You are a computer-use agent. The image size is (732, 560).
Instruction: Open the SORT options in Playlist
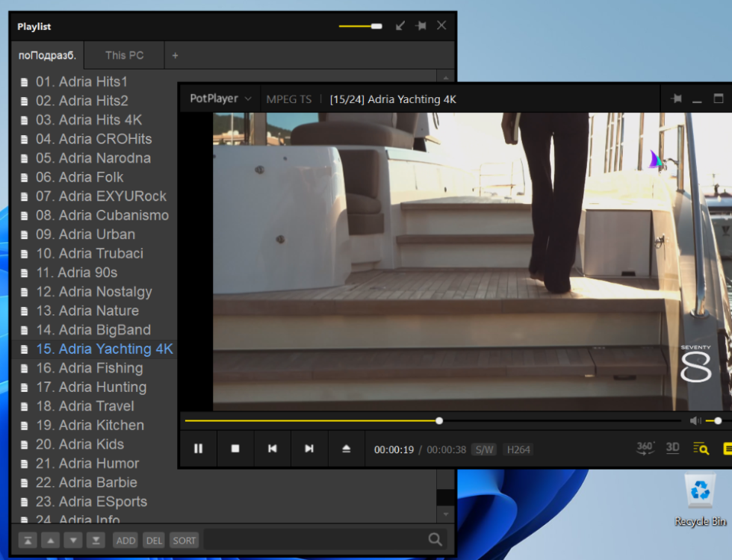(x=184, y=541)
